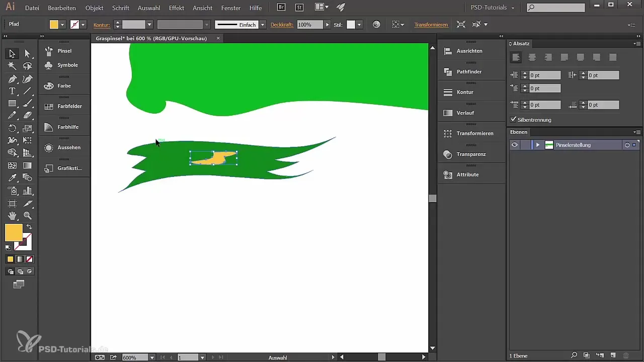
Task: Select the Hand tool
Action: [x=12, y=216]
